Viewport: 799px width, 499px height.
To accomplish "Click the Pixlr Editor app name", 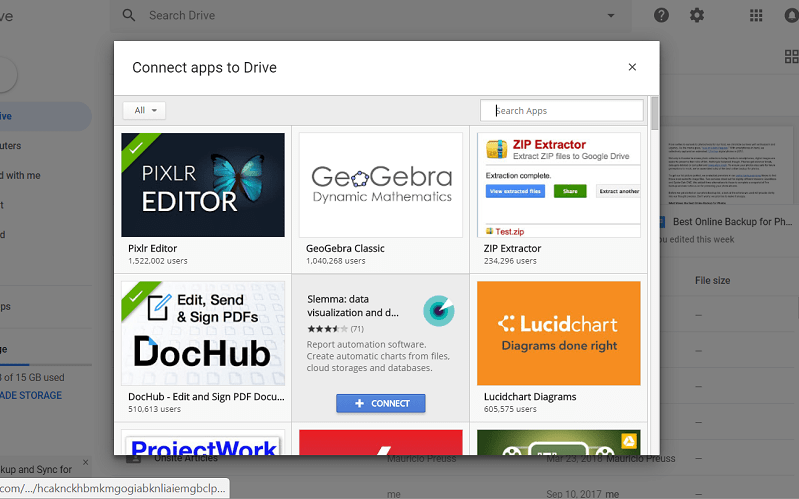I will (x=152, y=248).
